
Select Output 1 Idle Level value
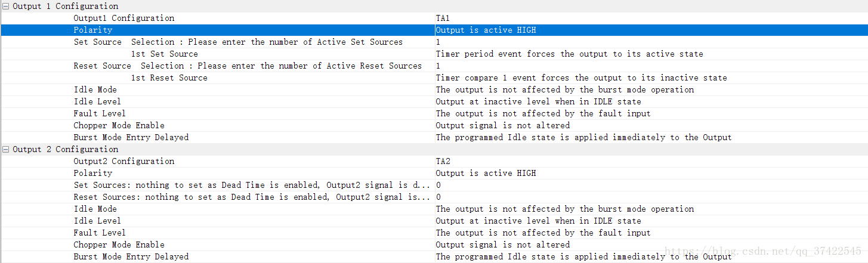651,101
